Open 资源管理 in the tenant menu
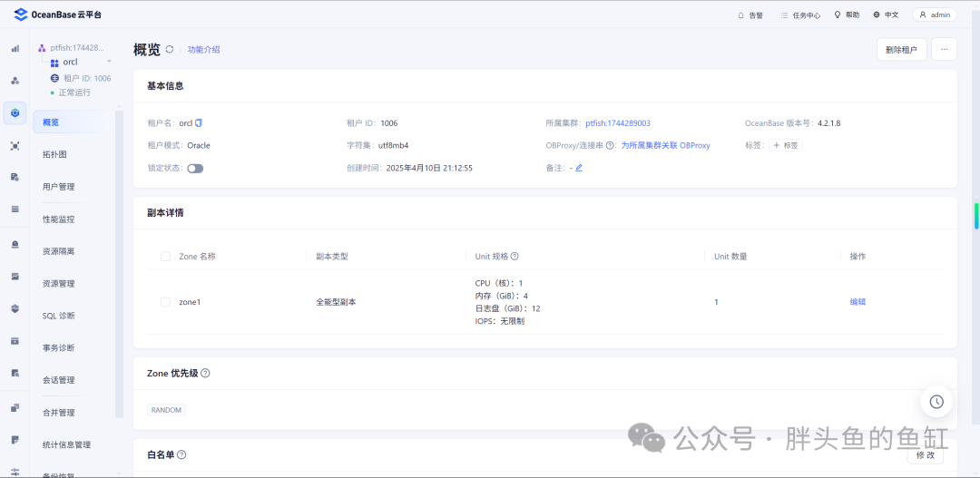The image size is (980, 478). click(x=59, y=283)
